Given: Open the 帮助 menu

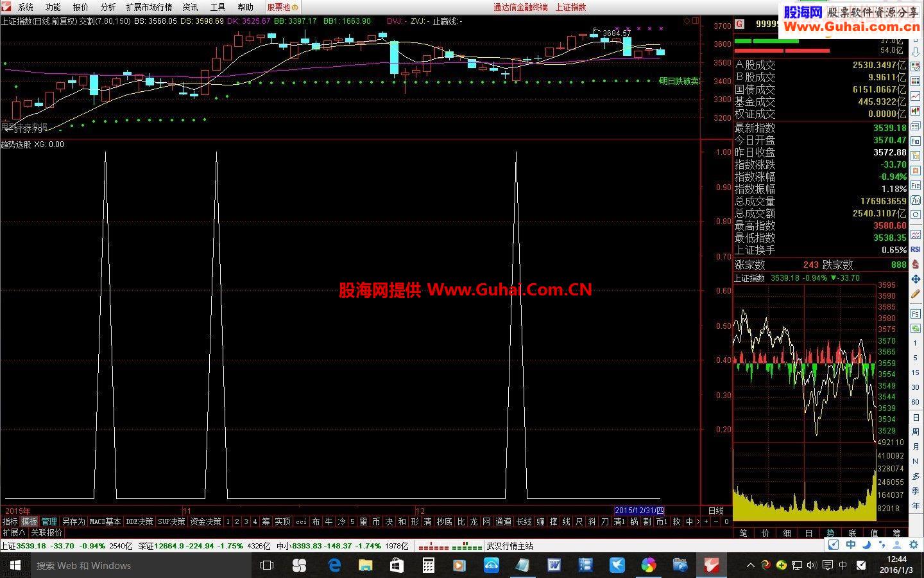Looking at the screenshot, I should coord(245,7).
